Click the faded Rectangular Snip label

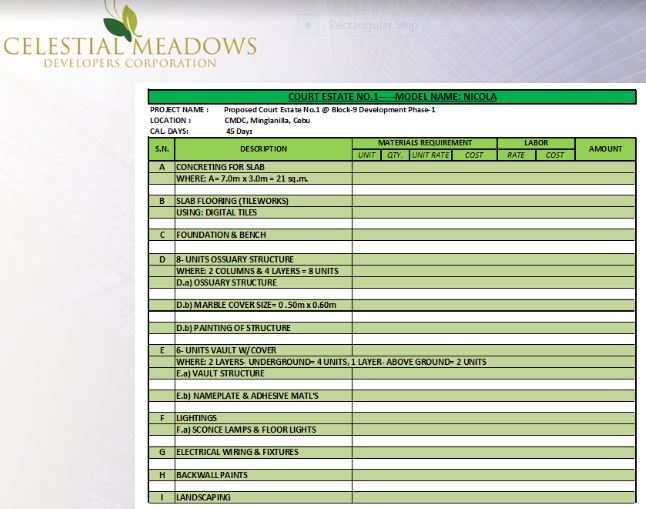373,25
